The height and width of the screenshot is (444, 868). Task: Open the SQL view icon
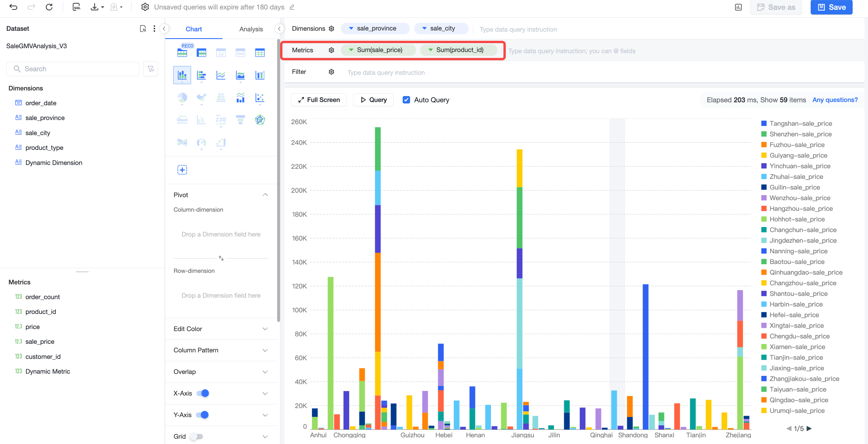coord(77,7)
